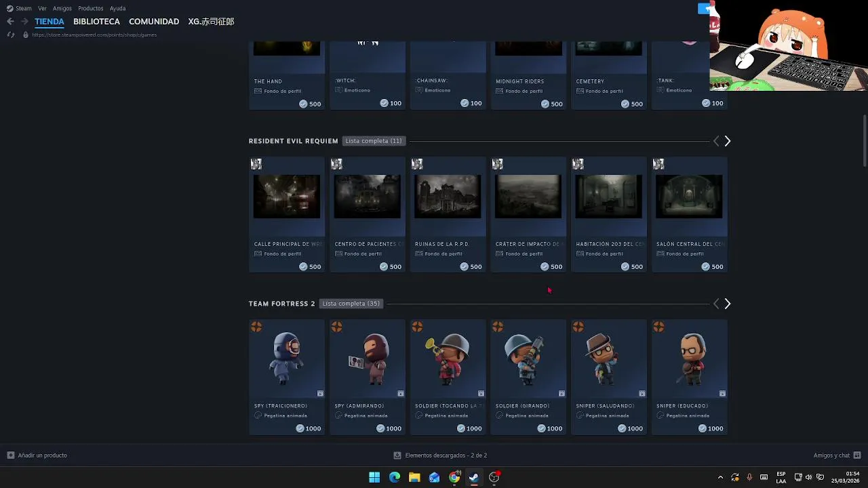Switch to the COMUNIDAD tab
The image size is (868, 488).
tap(154, 22)
